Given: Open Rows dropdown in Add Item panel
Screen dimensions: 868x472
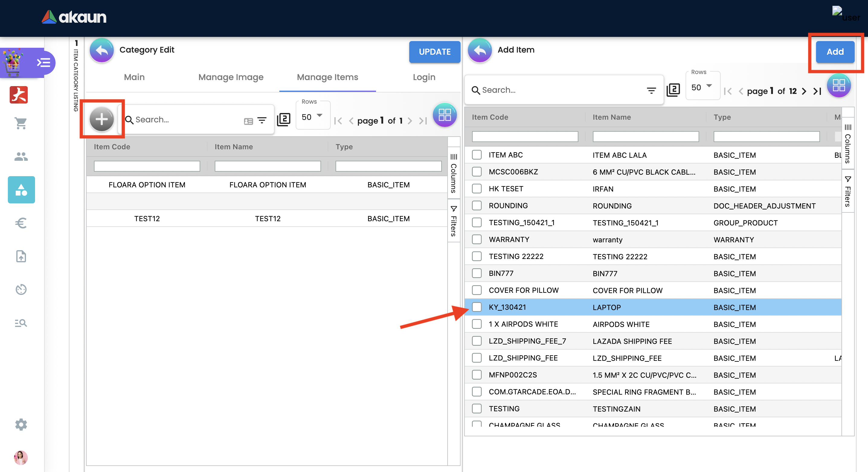Looking at the screenshot, I should click(x=702, y=87).
